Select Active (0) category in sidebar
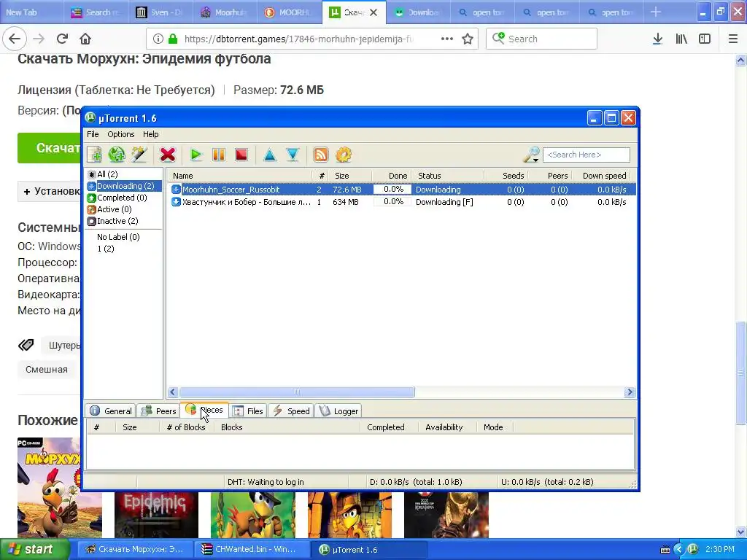747x560 pixels. tap(109, 209)
